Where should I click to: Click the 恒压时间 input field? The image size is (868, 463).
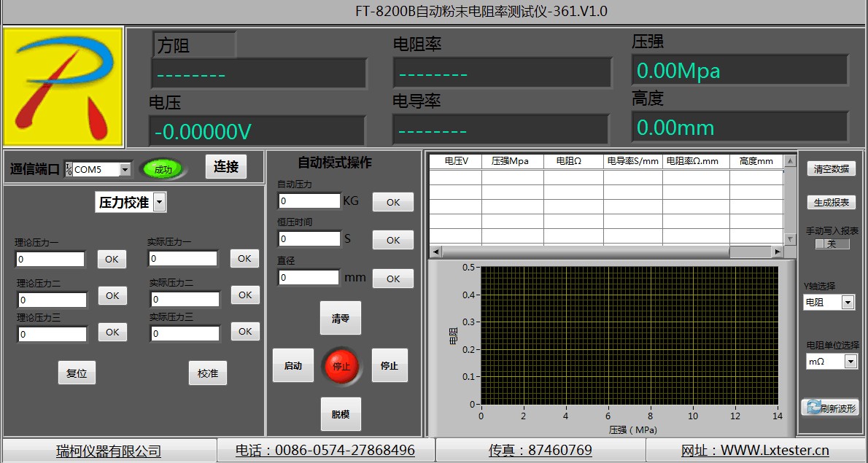point(309,239)
